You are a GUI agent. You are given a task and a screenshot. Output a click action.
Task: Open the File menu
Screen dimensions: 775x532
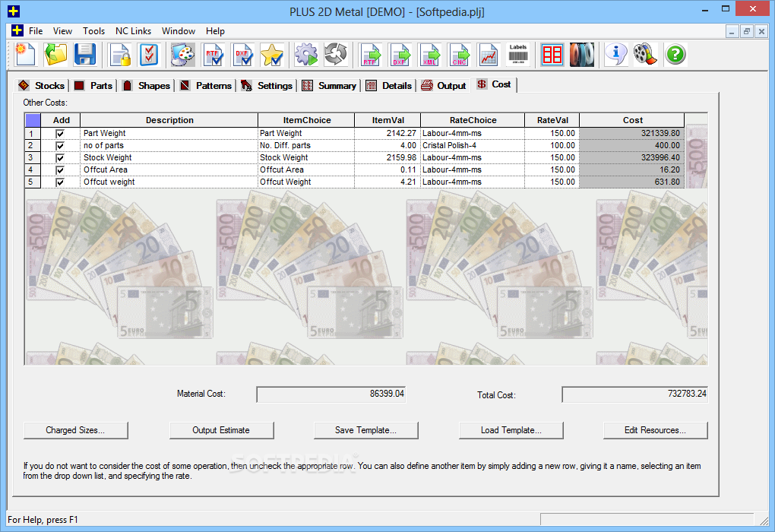[x=36, y=30]
